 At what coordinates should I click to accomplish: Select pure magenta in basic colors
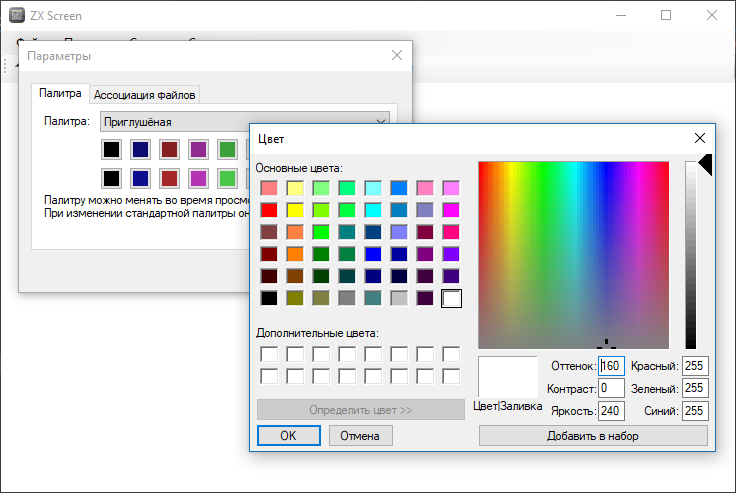click(x=451, y=210)
